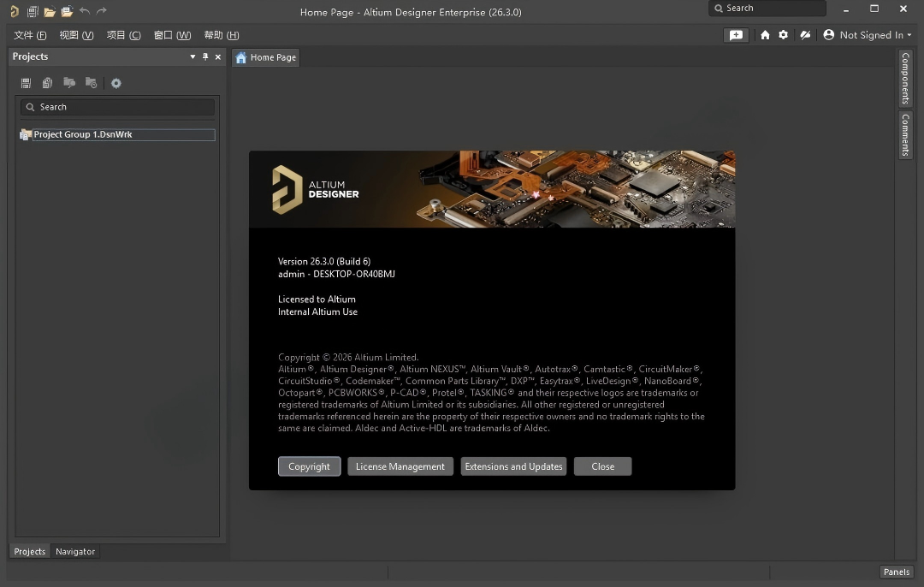Go to Home Page via house icon

click(765, 35)
